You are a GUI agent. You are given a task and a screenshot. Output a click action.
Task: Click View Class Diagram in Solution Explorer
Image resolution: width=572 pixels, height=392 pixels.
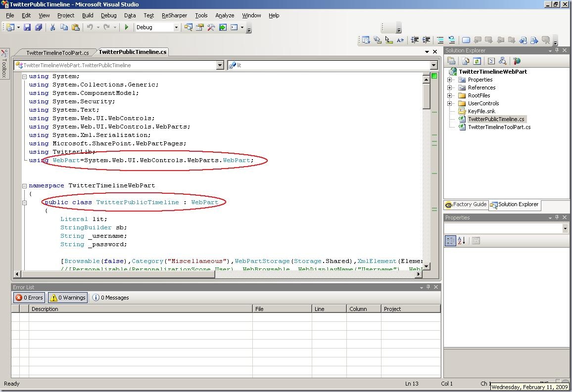point(502,61)
